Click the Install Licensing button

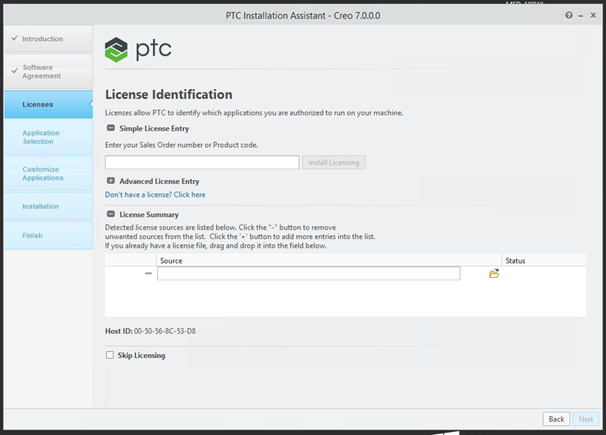334,163
